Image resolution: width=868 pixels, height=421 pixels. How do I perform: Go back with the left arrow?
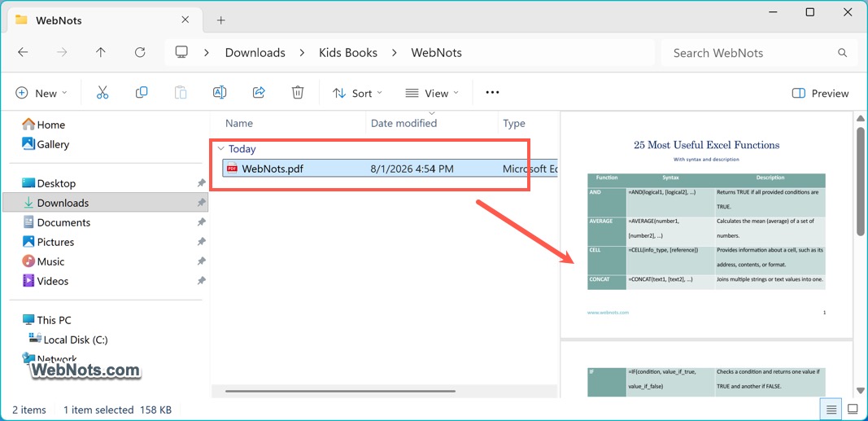(23, 53)
